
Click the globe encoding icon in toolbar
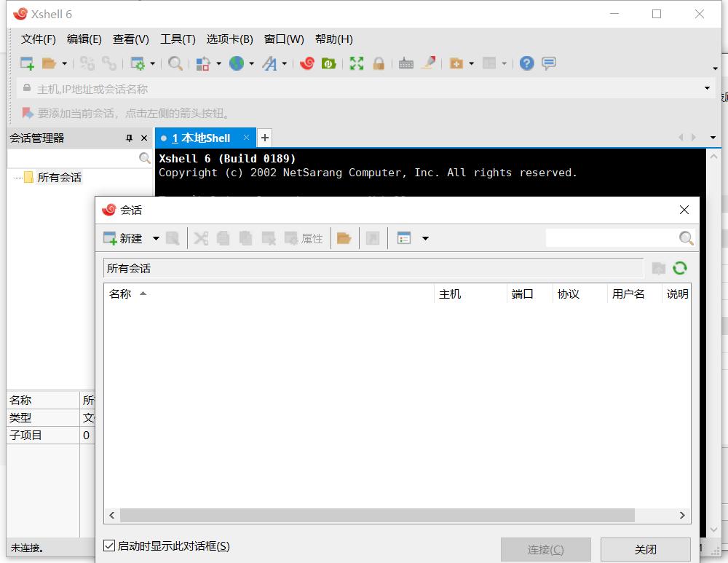coord(237,63)
